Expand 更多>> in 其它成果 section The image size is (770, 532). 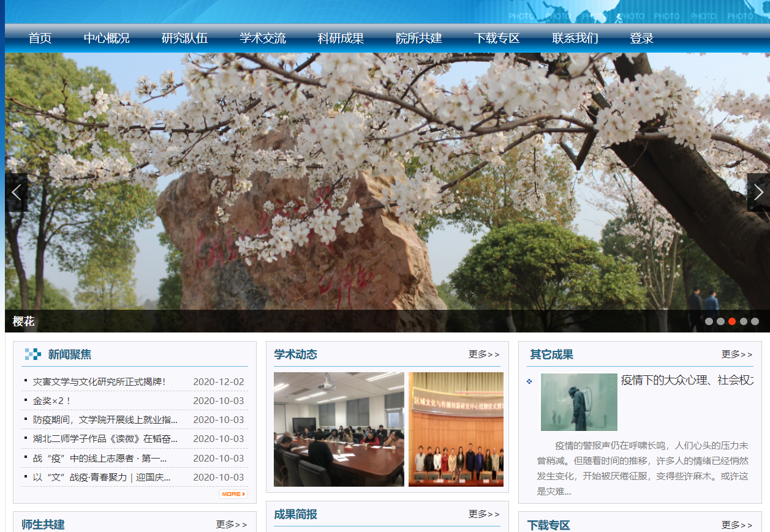[x=737, y=354]
